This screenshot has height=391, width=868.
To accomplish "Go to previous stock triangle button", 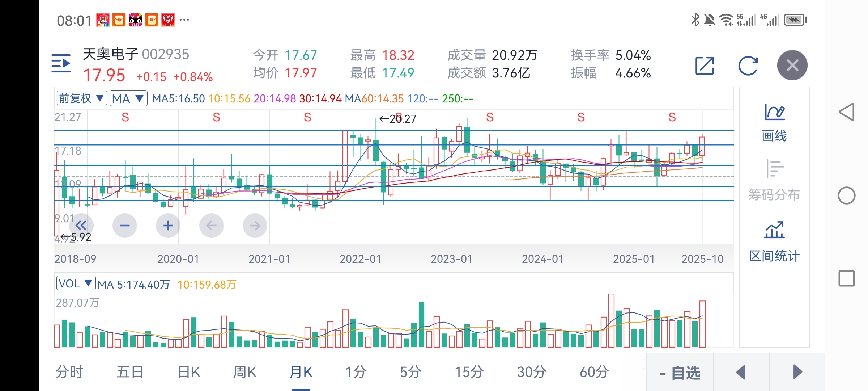I will pos(741,372).
